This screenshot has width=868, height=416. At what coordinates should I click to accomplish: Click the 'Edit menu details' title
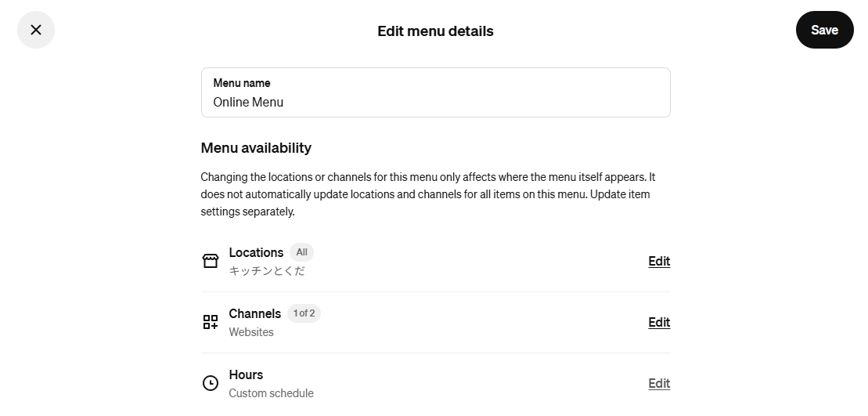[435, 31]
